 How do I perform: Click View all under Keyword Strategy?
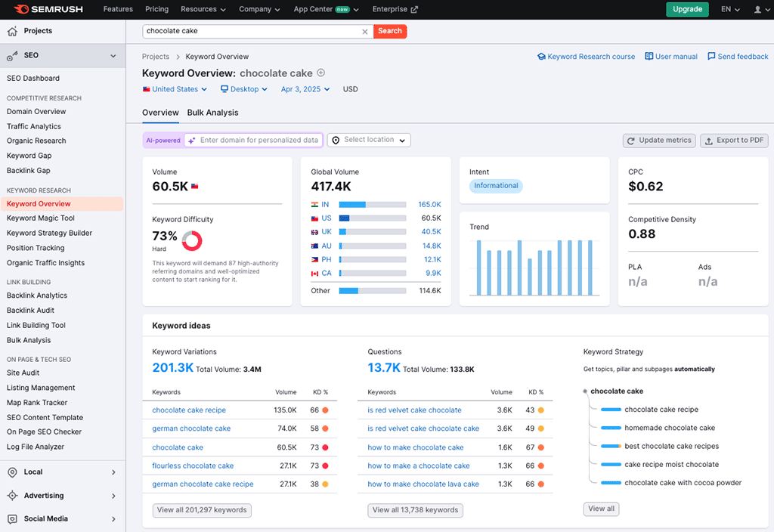[601, 509]
